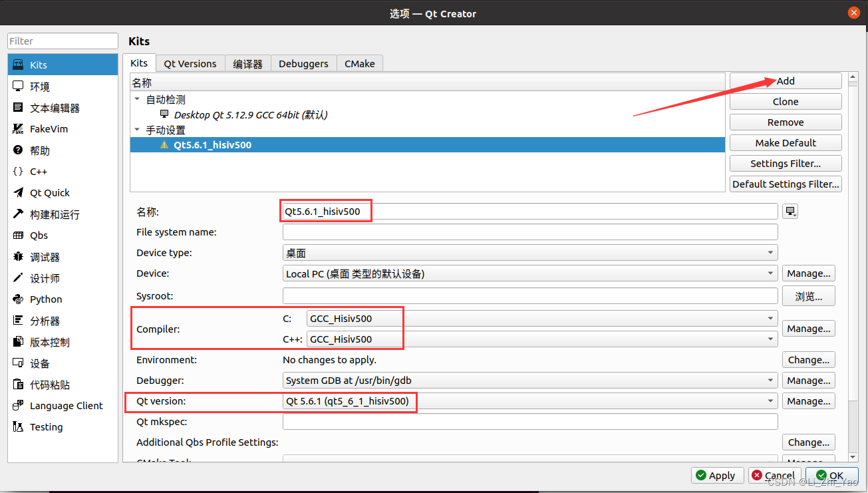
Task: Open the 文本编辑器 sidebar icon
Action: (19, 107)
